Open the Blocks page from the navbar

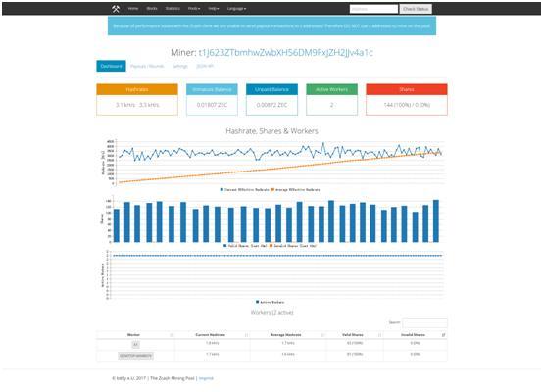coord(152,8)
